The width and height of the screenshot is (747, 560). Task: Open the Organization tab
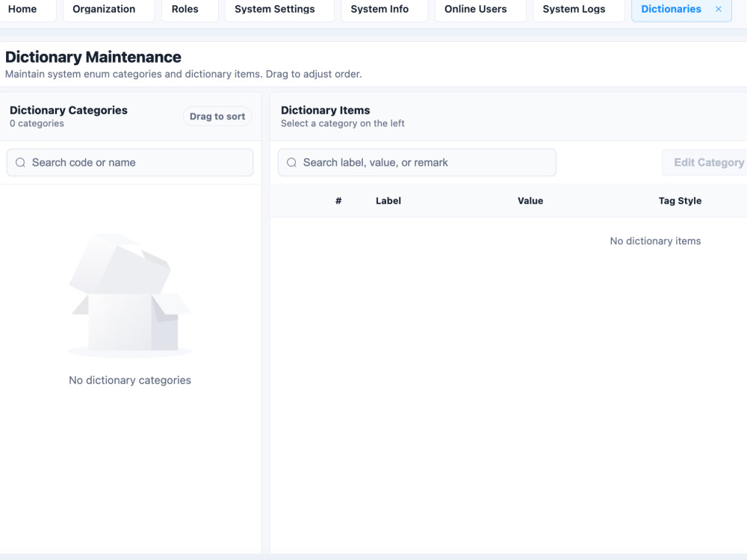click(108, 9)
